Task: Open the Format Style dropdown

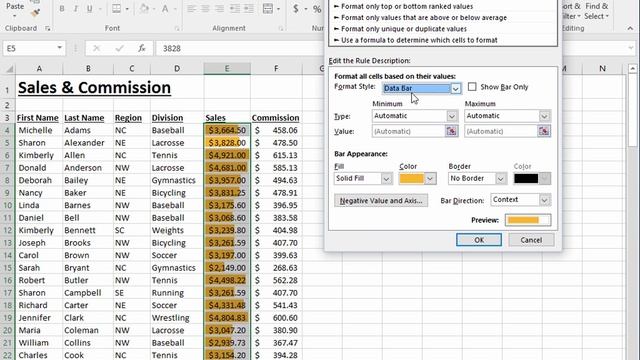Action: click(x=456, y=88)
